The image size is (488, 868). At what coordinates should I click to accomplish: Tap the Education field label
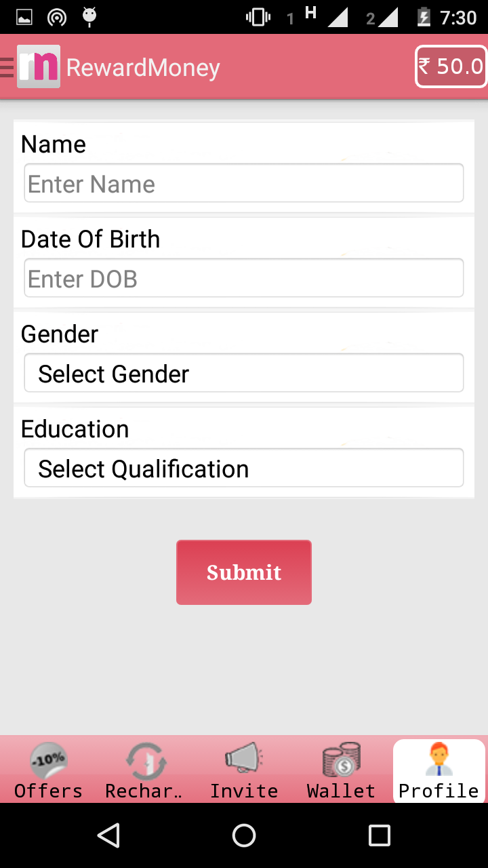pos(75,429)
